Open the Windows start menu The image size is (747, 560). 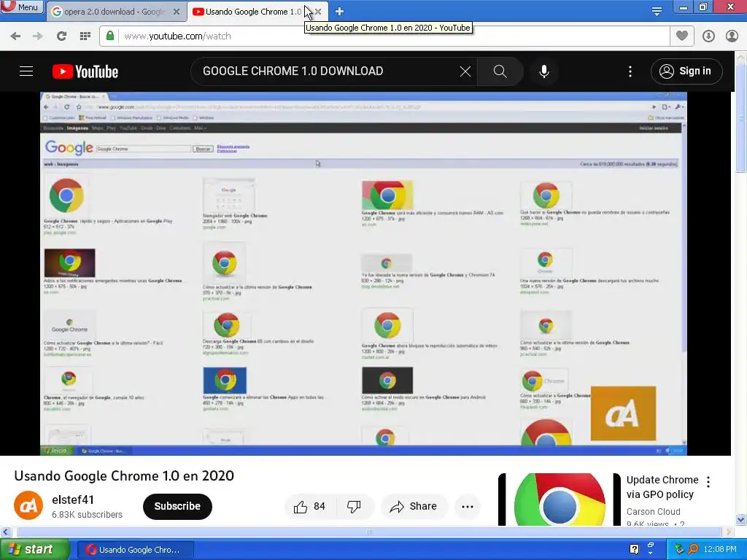[x=34, y=550]
